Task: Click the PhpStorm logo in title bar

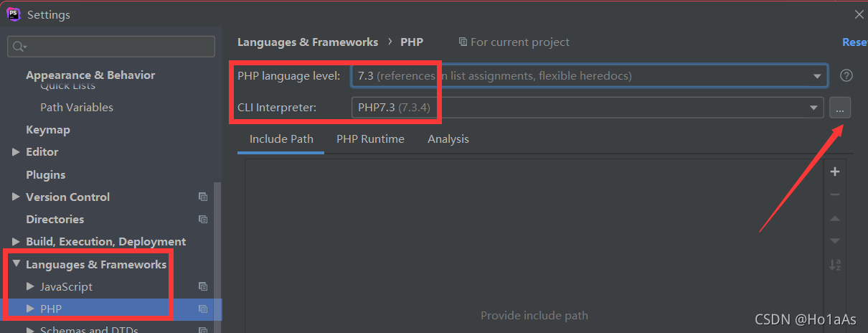Action: click(x=14, y=14)
